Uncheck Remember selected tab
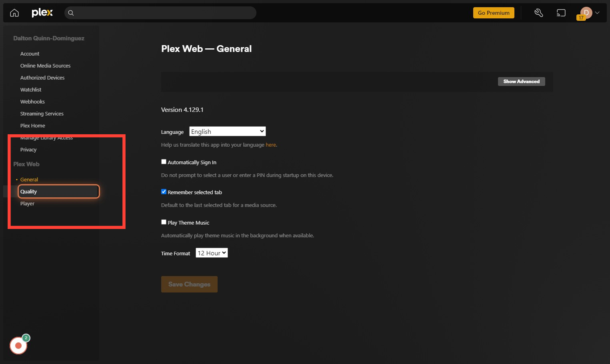 164,192
